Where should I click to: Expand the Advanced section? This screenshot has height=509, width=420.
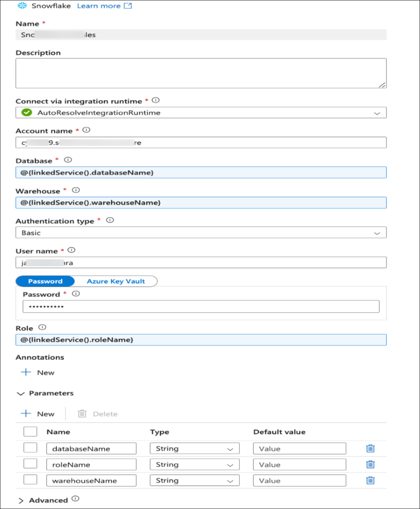pyautogui.click(x=21, y=500)
